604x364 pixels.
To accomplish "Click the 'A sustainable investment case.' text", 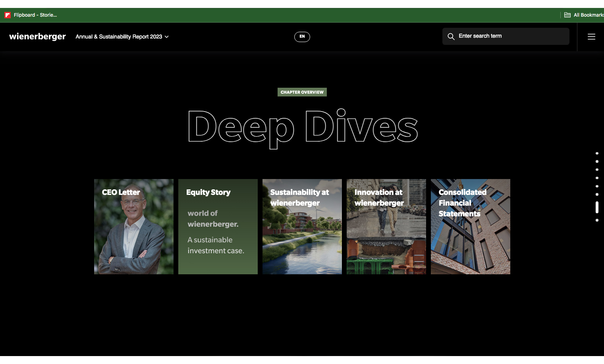I will tap(216, 245).
